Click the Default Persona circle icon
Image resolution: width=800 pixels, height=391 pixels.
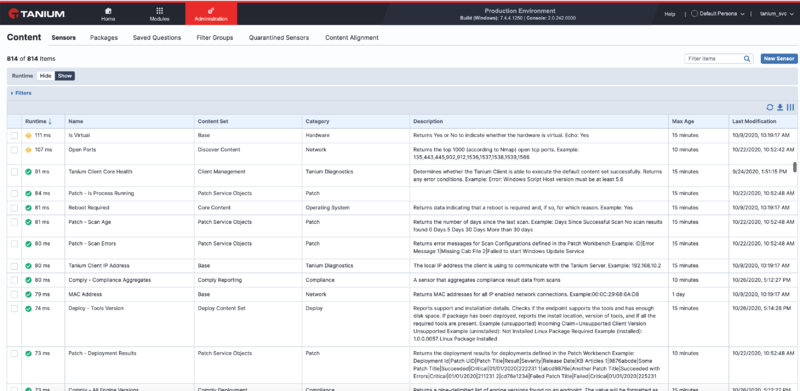click(x=694, y=14)
